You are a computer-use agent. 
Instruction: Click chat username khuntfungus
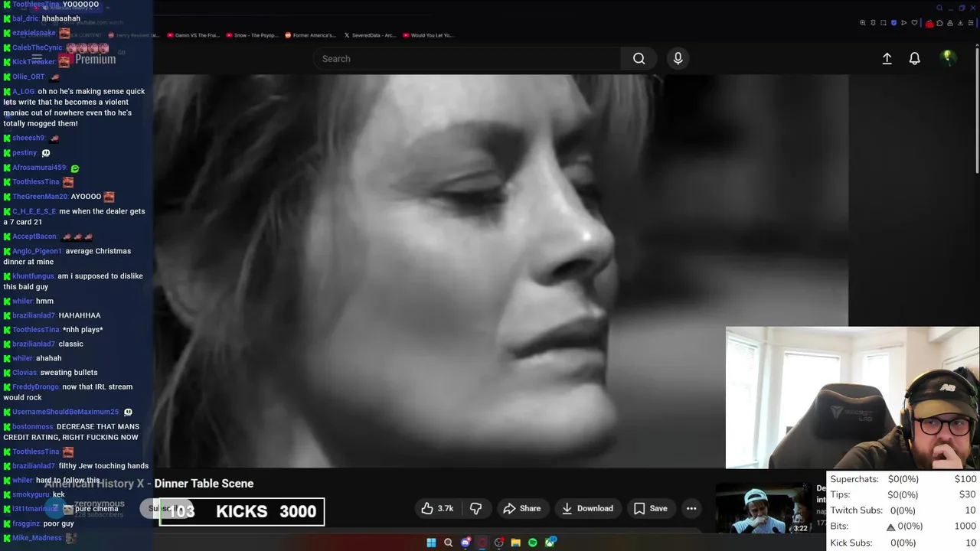pos(33,276)
